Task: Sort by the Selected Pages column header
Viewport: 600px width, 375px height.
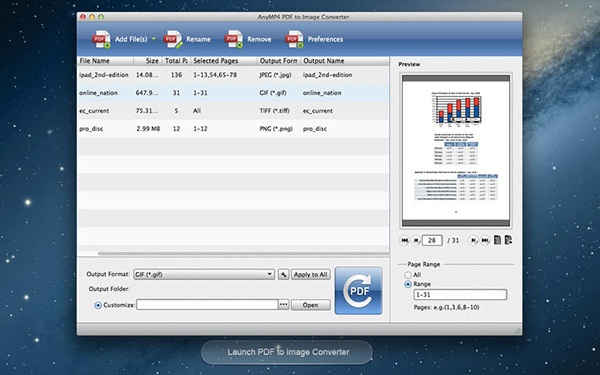Action: (223, 61)
